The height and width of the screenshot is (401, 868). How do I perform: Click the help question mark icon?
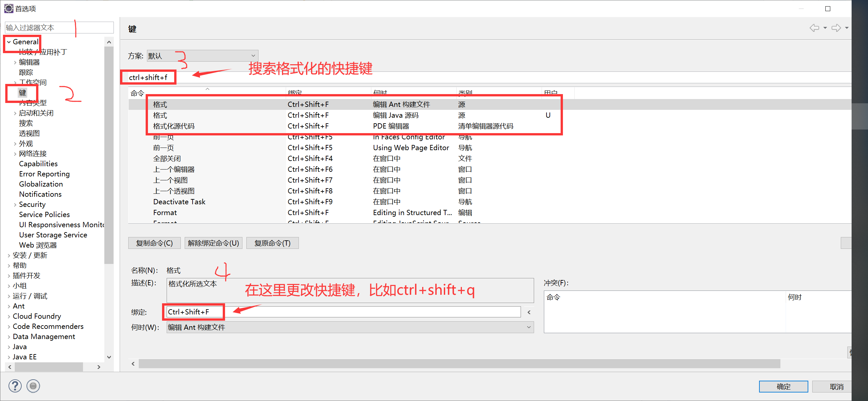point(15,386)
